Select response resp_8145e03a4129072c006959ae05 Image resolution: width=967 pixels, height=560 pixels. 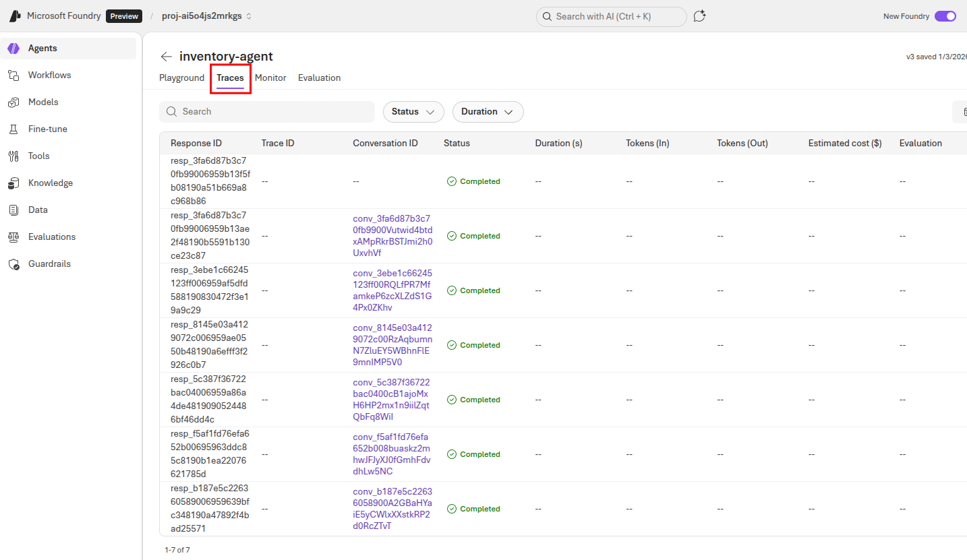pos(210,345)
